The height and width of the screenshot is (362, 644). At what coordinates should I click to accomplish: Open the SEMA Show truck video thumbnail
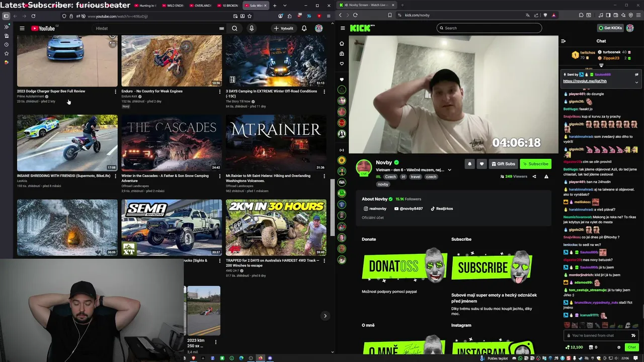(x=172, y=228)
